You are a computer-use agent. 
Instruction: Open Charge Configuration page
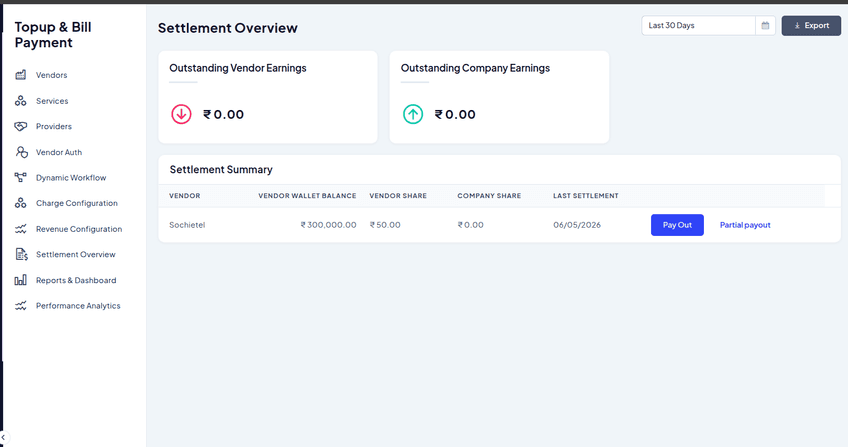(x=77, y=203)
